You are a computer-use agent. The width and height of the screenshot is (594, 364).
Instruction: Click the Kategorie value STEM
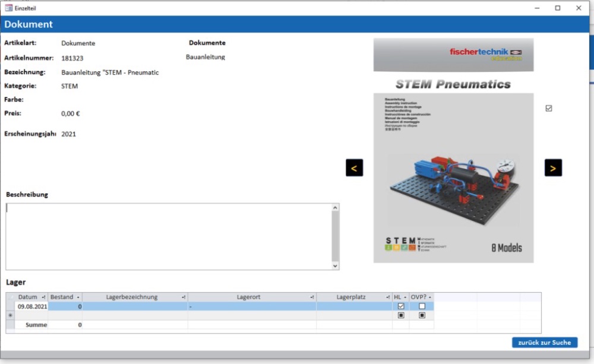point(69,86)
